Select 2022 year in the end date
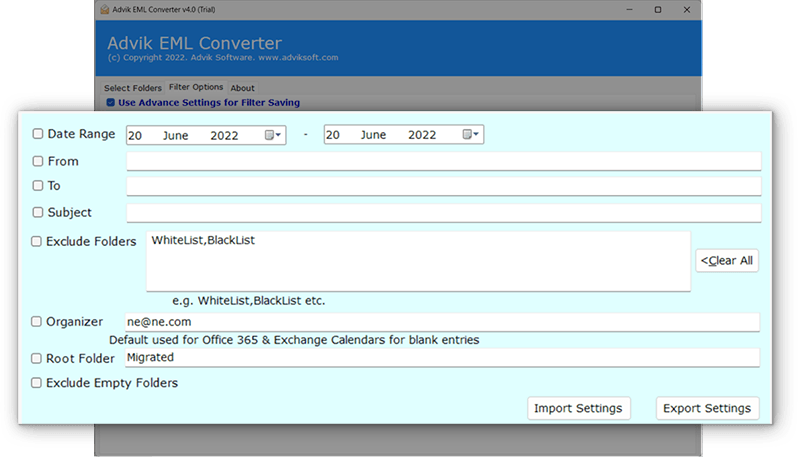The height and width of the screenshot is (457, 798). click(x=422, y=135)
